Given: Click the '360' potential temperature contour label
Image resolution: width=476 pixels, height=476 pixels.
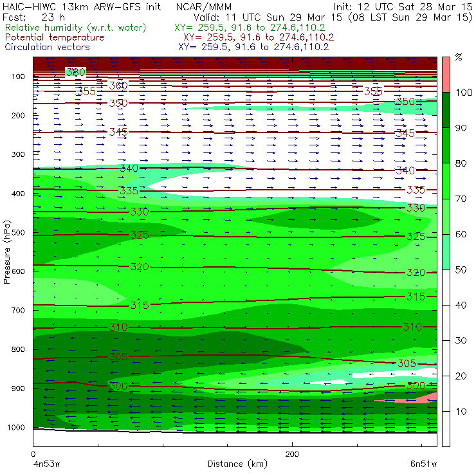Looking at the screenshot, I should 118,86.
